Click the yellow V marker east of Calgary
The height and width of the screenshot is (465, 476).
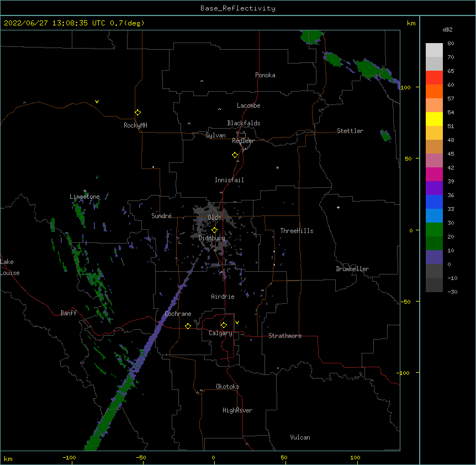(237, 323)
